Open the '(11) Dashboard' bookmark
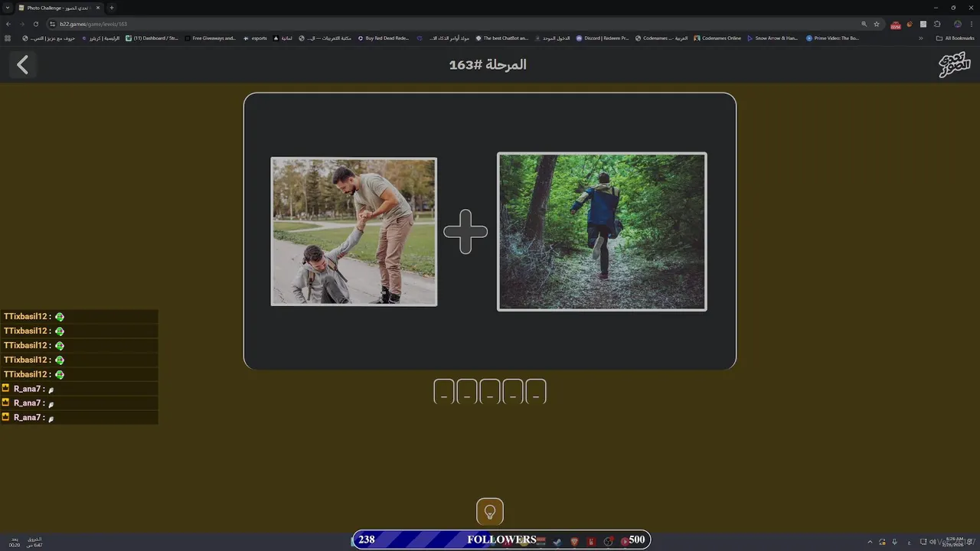The image size is (980, 551). (152, 38)
